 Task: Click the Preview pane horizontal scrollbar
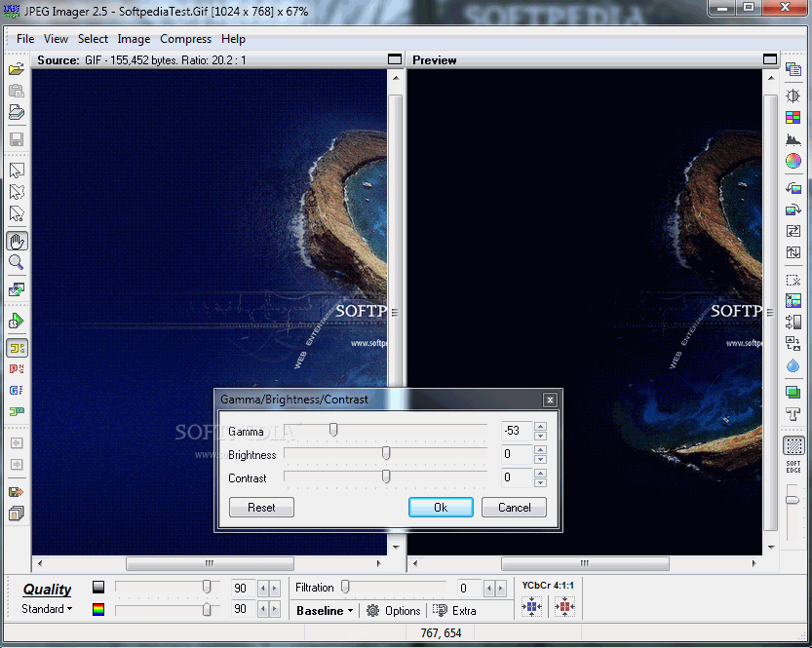[x=585, y=563]
